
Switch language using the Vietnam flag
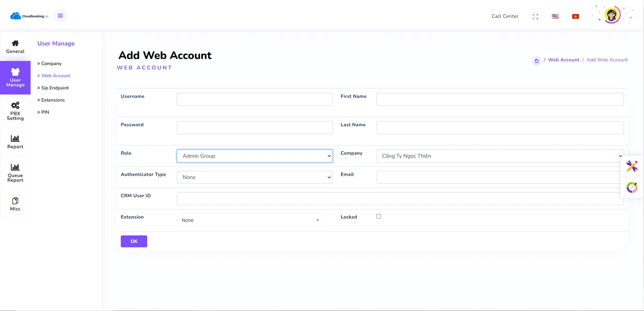pyautogui.click(x=575, y=17)
